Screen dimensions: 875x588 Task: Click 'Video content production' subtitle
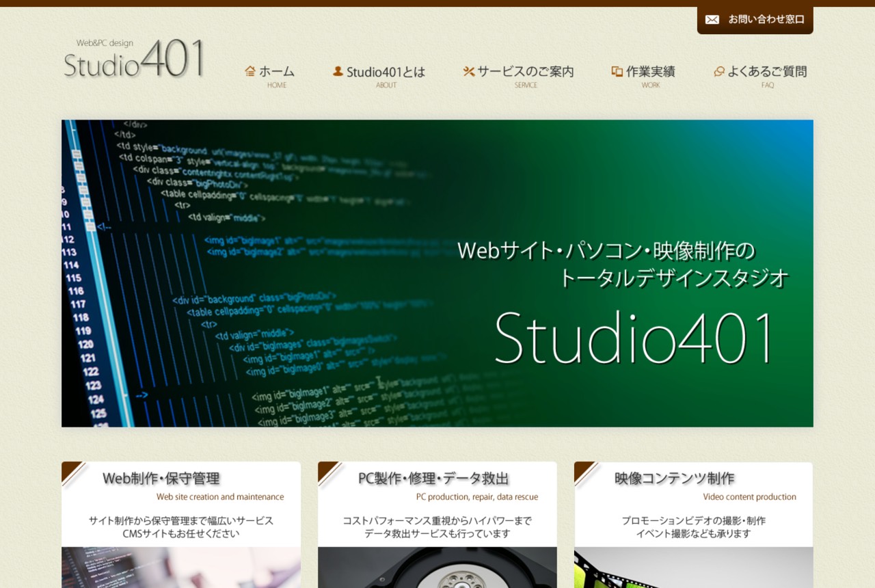pyautogui.click(x=750, y=497)
